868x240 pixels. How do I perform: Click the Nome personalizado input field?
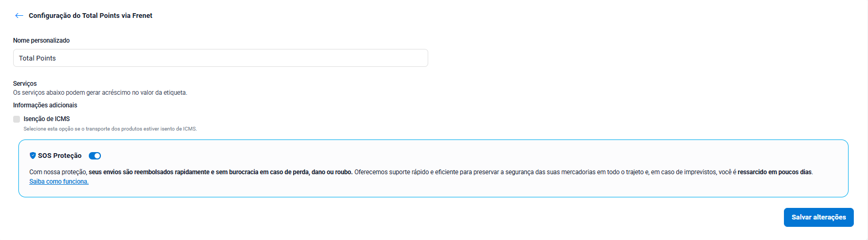coord(221,58)
